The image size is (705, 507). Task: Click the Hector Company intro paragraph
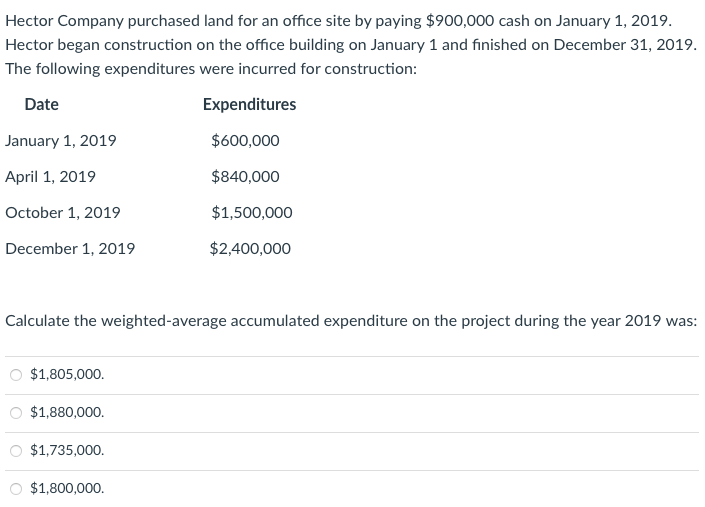(351, 46)
